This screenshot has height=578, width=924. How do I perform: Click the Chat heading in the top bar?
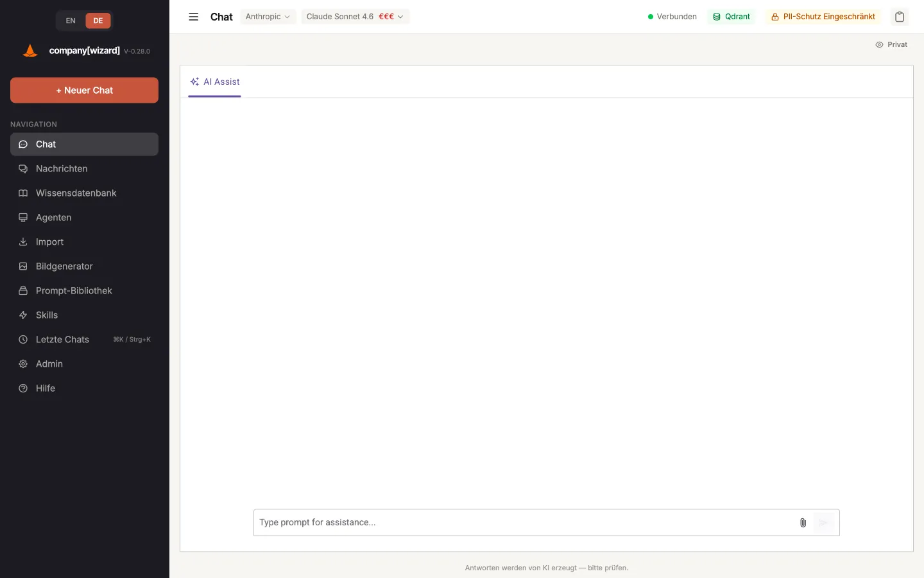[221, 17]
